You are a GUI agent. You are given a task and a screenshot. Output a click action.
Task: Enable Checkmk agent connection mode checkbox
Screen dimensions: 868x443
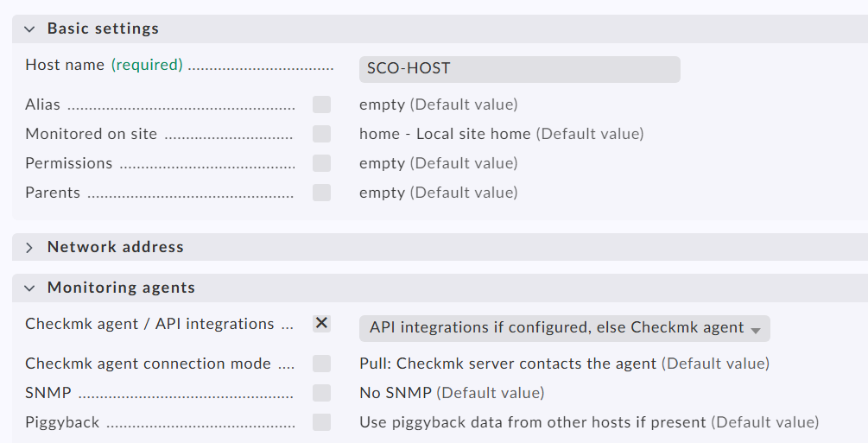click(x=321, y=364)
